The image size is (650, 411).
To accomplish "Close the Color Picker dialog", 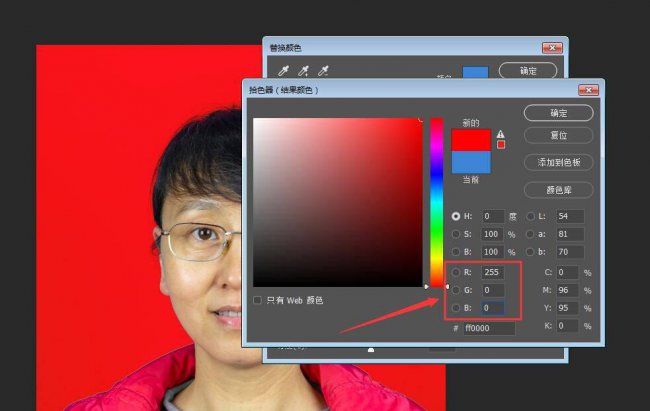I will 588,90.
